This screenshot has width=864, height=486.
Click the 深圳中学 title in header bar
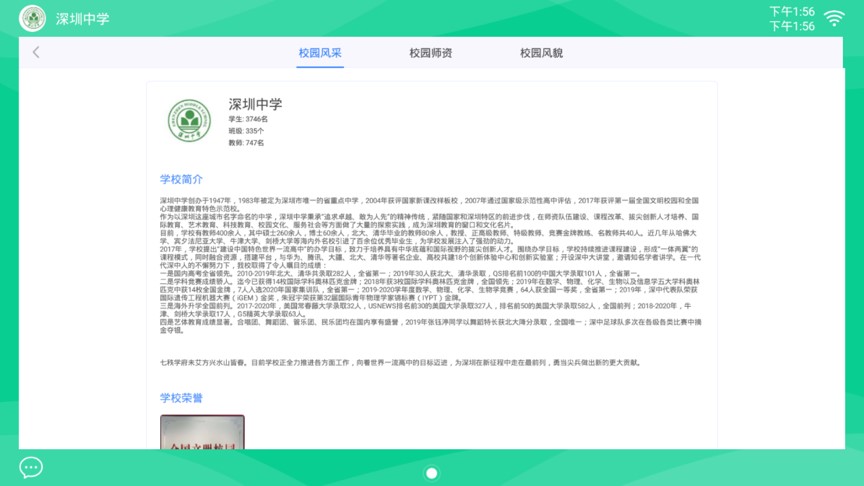coord(82,19)
